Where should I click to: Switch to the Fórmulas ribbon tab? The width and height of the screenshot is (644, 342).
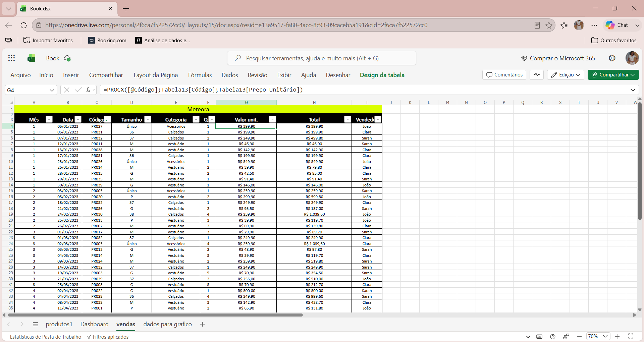point(200,75)
